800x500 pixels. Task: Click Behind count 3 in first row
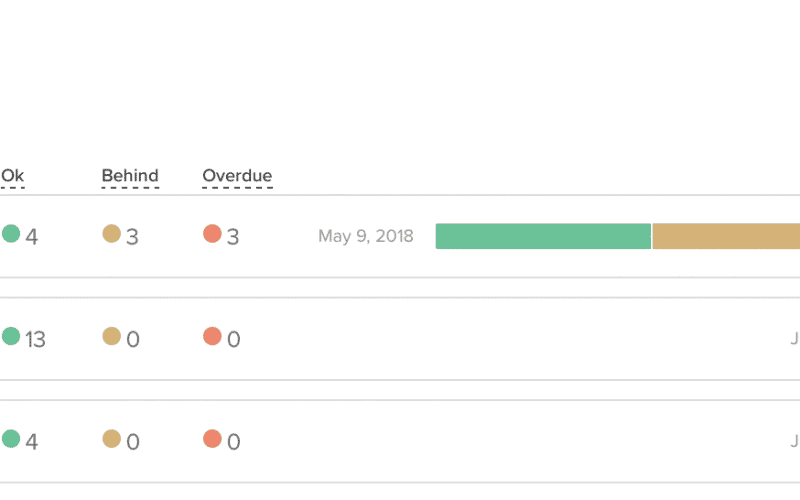(132, 238)
